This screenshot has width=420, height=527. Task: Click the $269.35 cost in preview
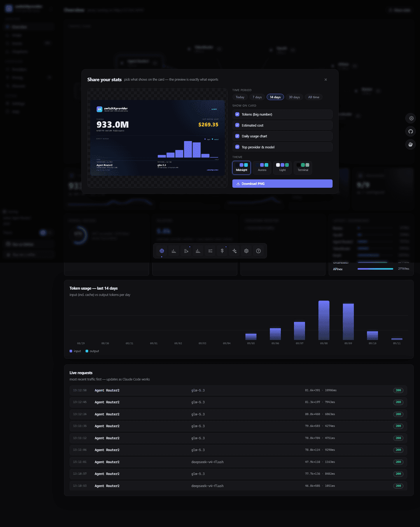pos(208,124)
